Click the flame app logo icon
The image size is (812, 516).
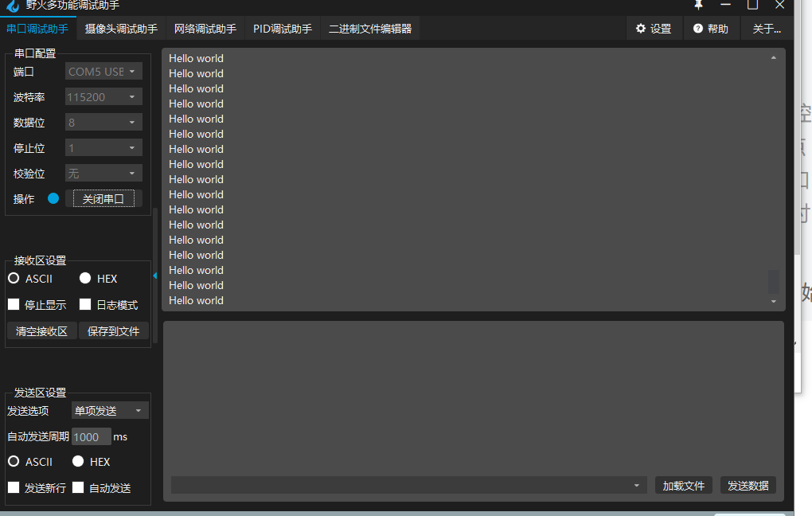[x=12, y=6]
